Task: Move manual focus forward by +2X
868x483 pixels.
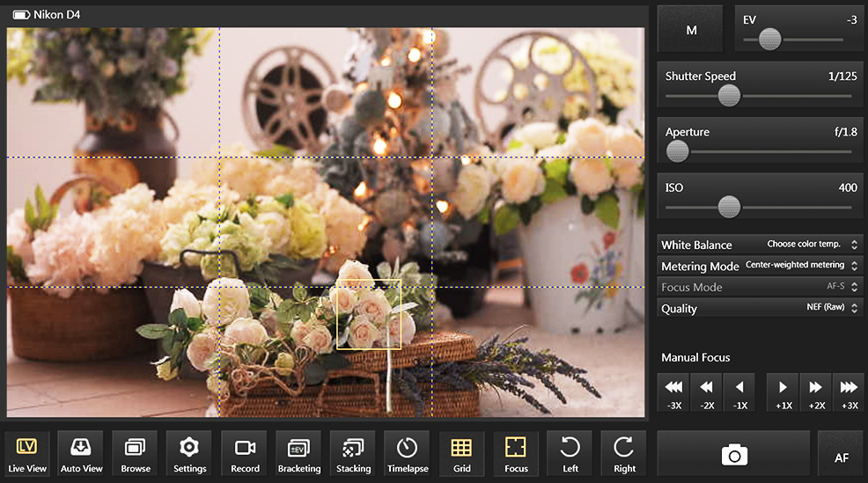Action: [x=816, y=392]
